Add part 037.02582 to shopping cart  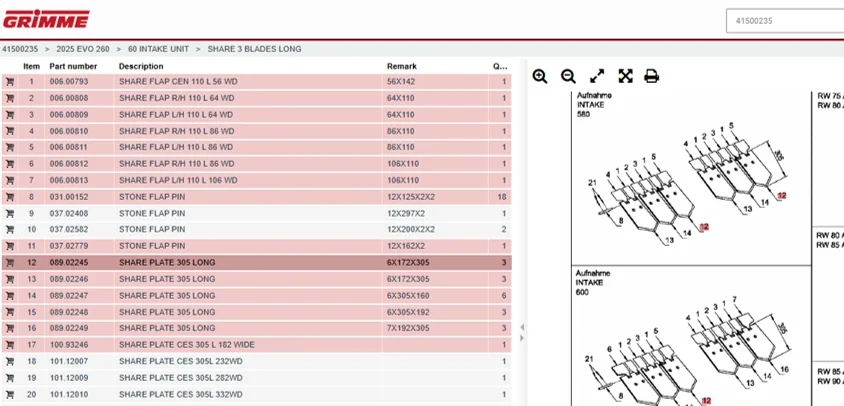point(10,229)
